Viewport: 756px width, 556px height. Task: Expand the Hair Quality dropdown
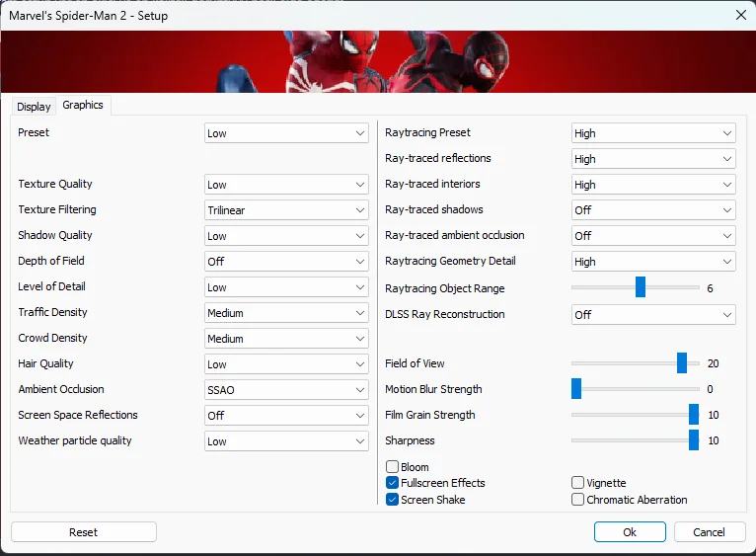(x=286, y=363)
